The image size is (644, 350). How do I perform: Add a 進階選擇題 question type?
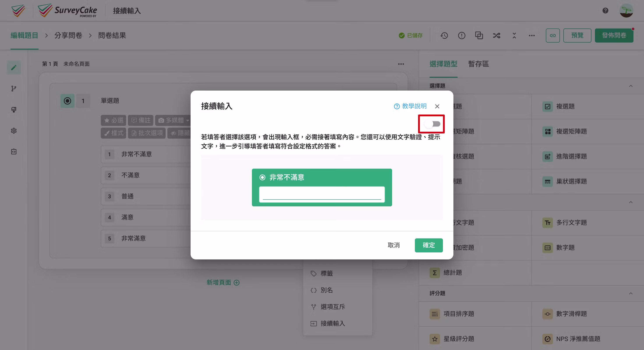coord(588,157)
